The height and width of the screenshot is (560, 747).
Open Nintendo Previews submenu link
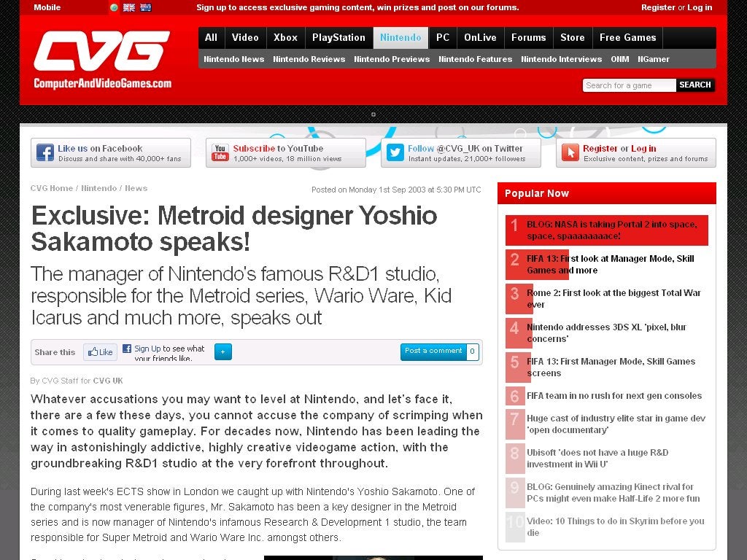(392, 59)
